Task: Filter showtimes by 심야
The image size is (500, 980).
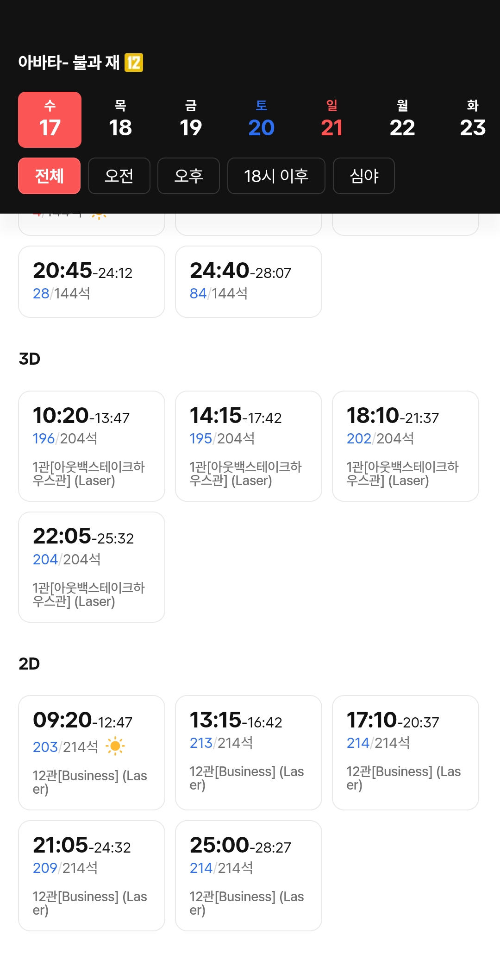Action: tap(363, 176)
